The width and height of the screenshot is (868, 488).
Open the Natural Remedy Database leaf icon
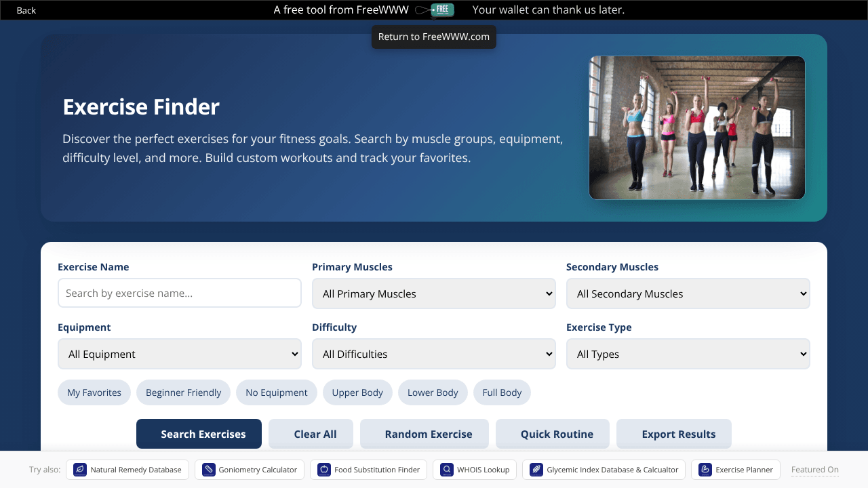[x=80, y=469]
